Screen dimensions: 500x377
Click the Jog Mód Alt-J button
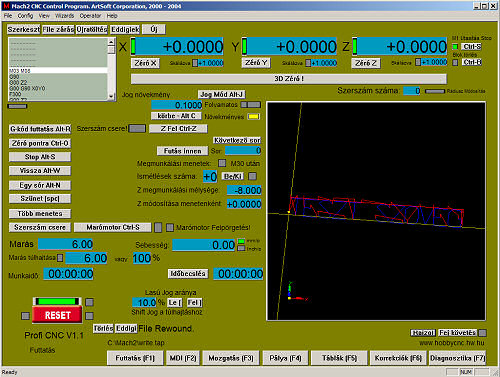(221, 94)
